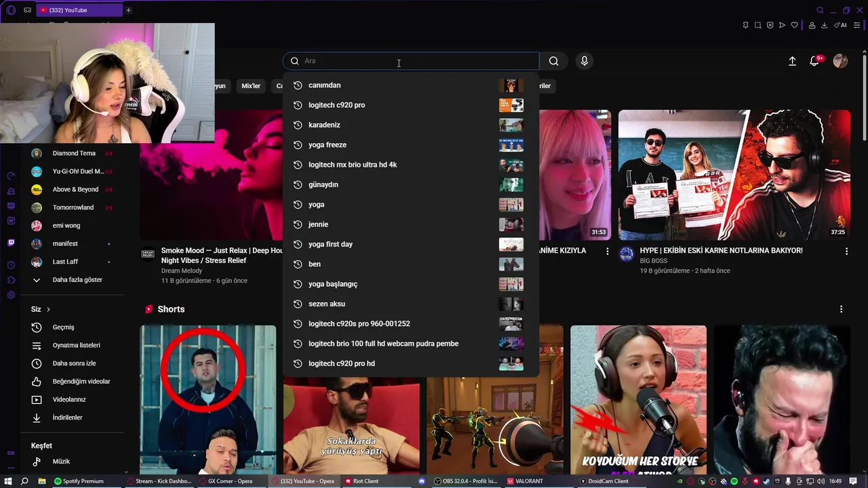Choose 'logitech mx brio ultra hd 4k' suggestion
The width and height of the screenshot is (868, 488).
(x=410, y=165)
